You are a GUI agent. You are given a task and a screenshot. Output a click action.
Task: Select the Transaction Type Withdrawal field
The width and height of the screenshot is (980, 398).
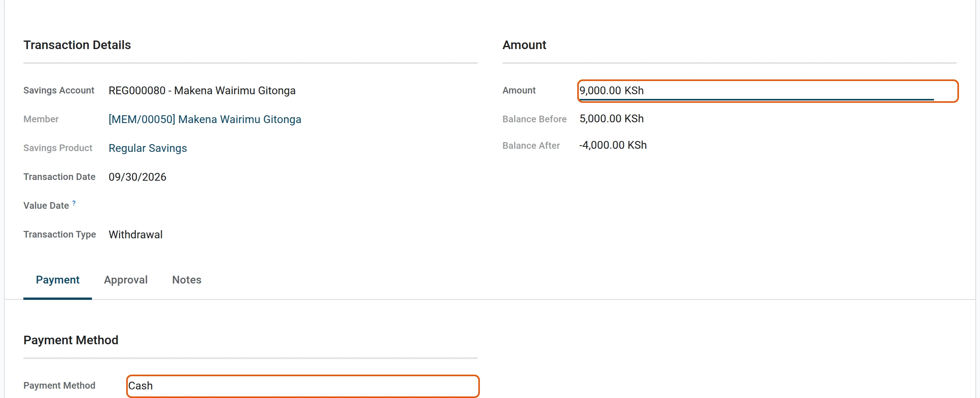coord(136,234)
